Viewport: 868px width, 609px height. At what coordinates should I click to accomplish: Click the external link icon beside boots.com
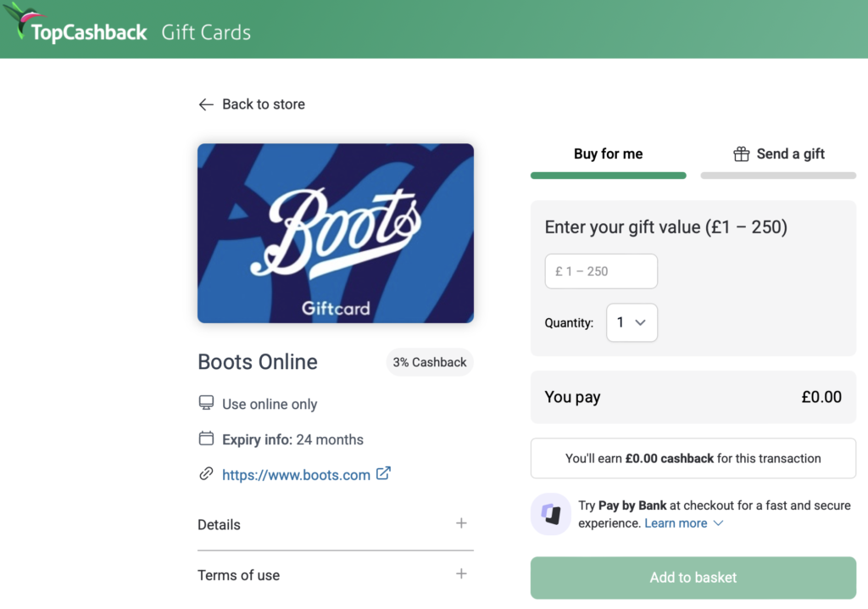383,473
